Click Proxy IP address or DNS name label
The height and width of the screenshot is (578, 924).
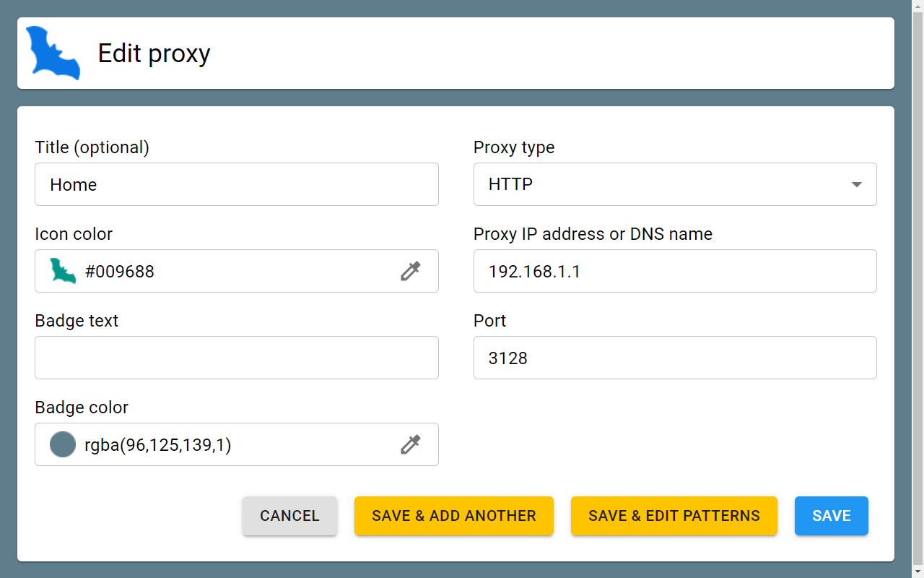593,234
